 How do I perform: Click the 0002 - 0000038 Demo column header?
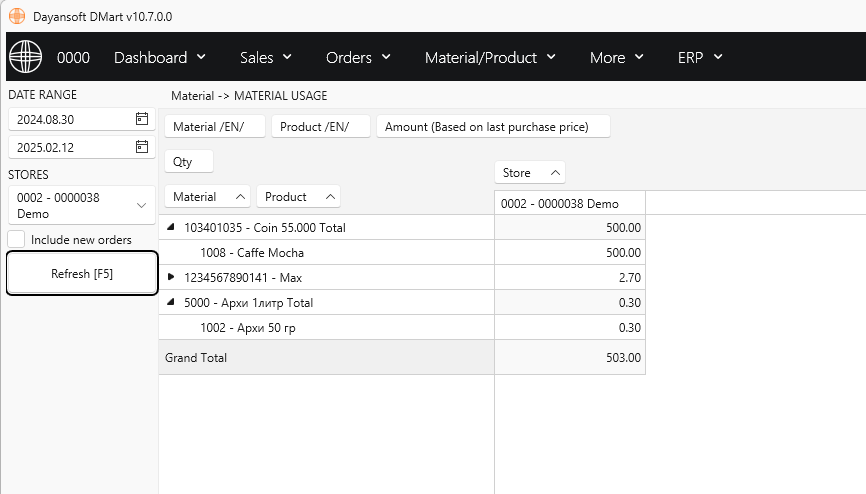[x=570, y=203]
